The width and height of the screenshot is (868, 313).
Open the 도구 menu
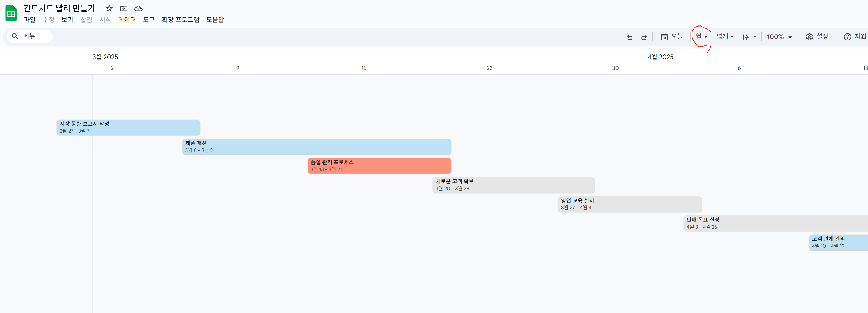click(148, 20)
